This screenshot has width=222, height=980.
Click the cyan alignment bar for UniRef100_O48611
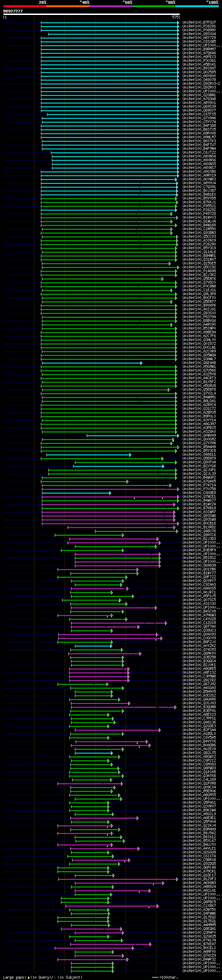pos(89,455)
